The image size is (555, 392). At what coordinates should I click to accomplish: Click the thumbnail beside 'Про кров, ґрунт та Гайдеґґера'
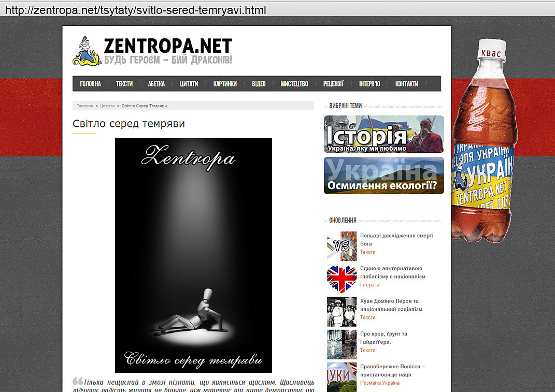coord(341,344)
